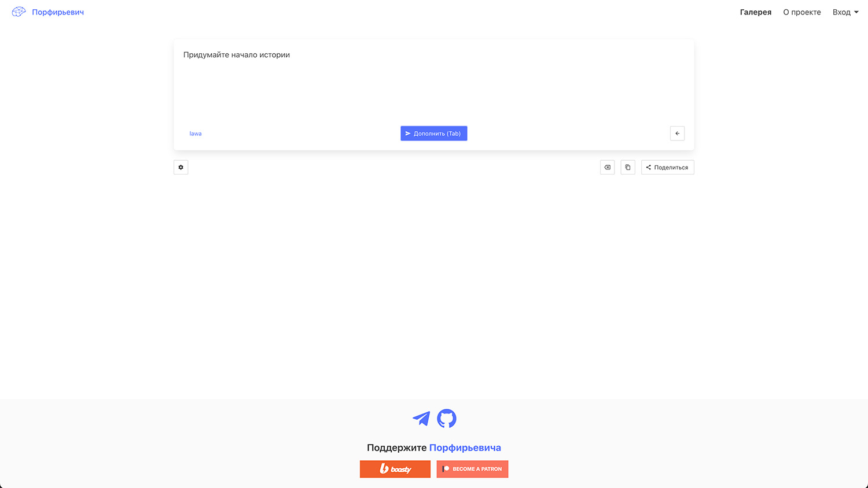Image resolution: width=868 pixels, height=488 pixels.
Task: Open settings with the gear icon
Action: [x=181, y=168]
